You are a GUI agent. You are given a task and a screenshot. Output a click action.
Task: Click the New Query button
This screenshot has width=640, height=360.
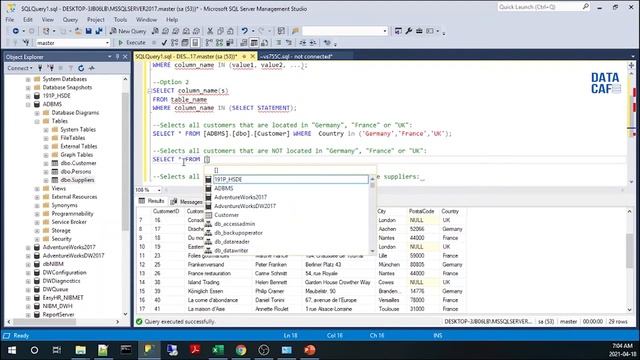[128, 31]
